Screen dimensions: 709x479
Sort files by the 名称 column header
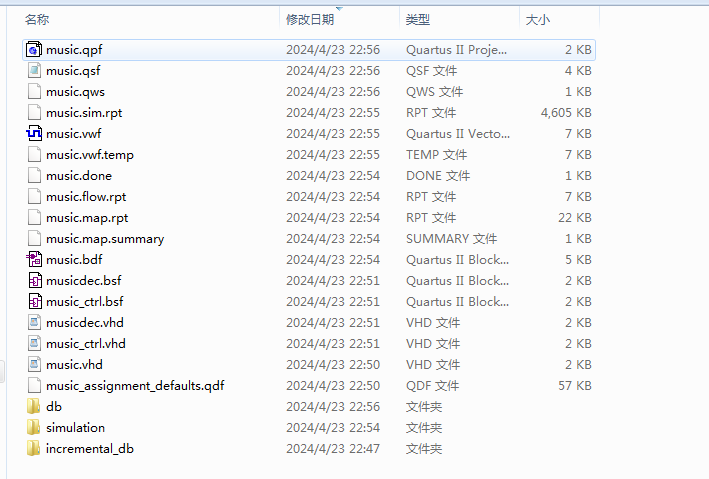(x=37, y=19)
